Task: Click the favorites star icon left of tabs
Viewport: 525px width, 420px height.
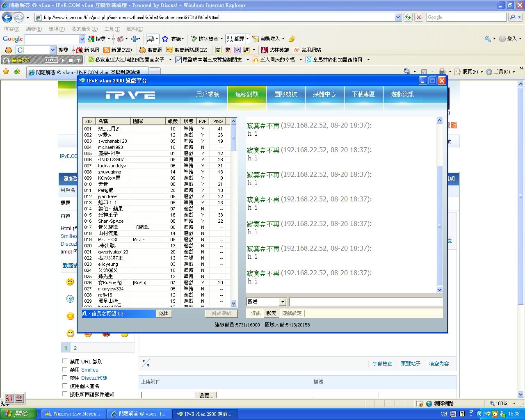Action: pos(6,71)
